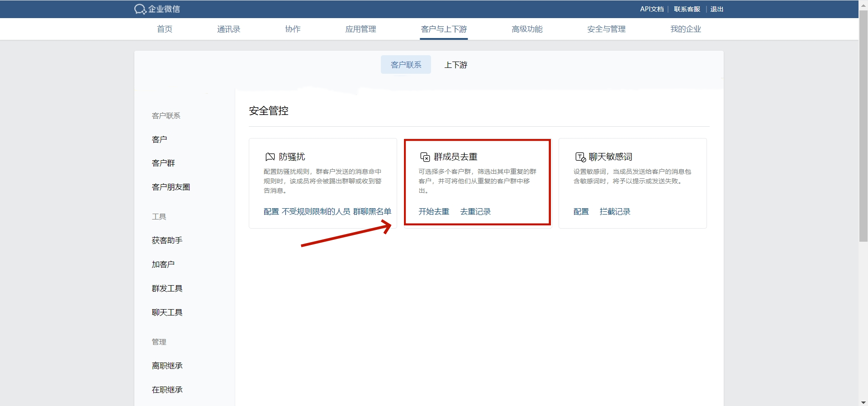The height and width of the screenshot is (406, 868).
Task: Open 聊天工具 in the sidebar
Action: [167, 312]
